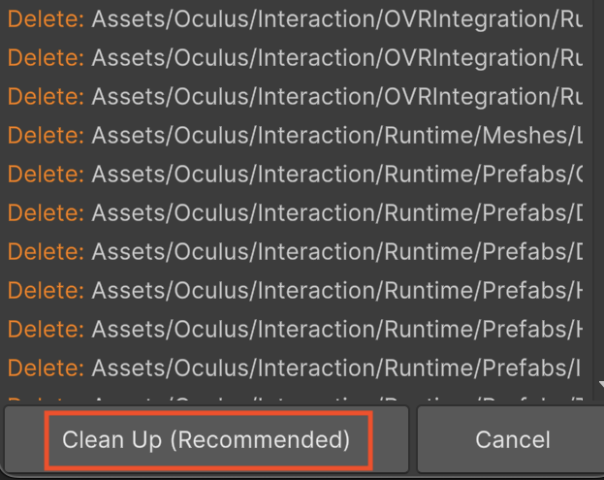Click the orange Delete label on Meshes row
Image resolution: width=604 pixels, height=480 pixels.
[x=46, y=135]
